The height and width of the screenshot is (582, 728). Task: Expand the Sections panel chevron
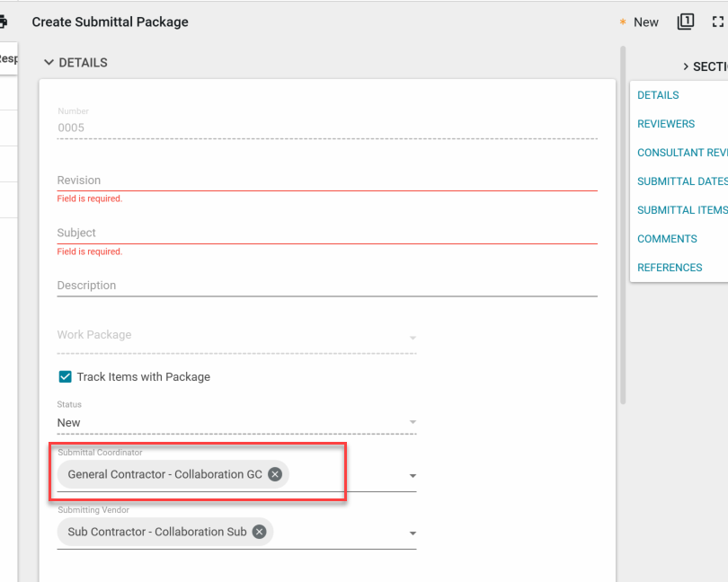coord(686,66)
